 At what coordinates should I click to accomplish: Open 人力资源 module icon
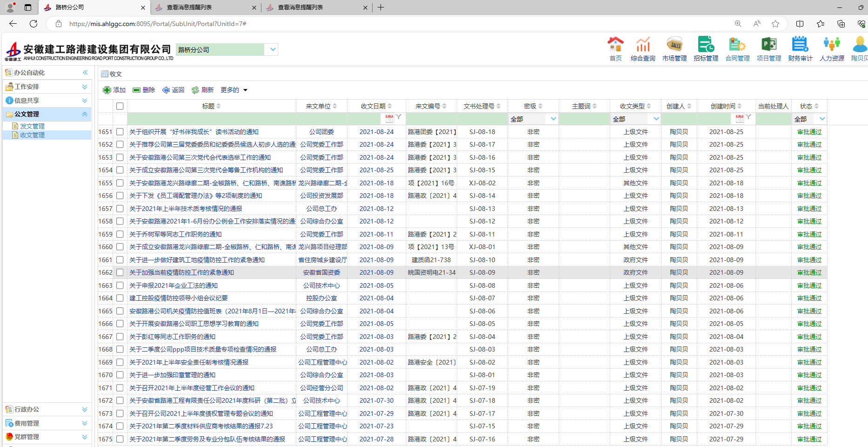[832, 46]
